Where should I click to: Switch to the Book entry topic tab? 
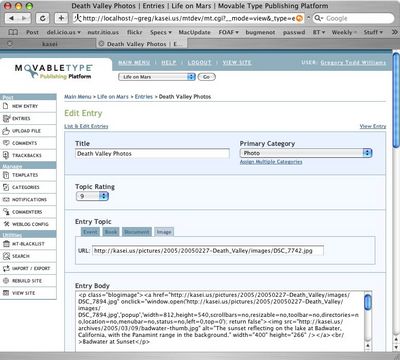tap(111, 232)
